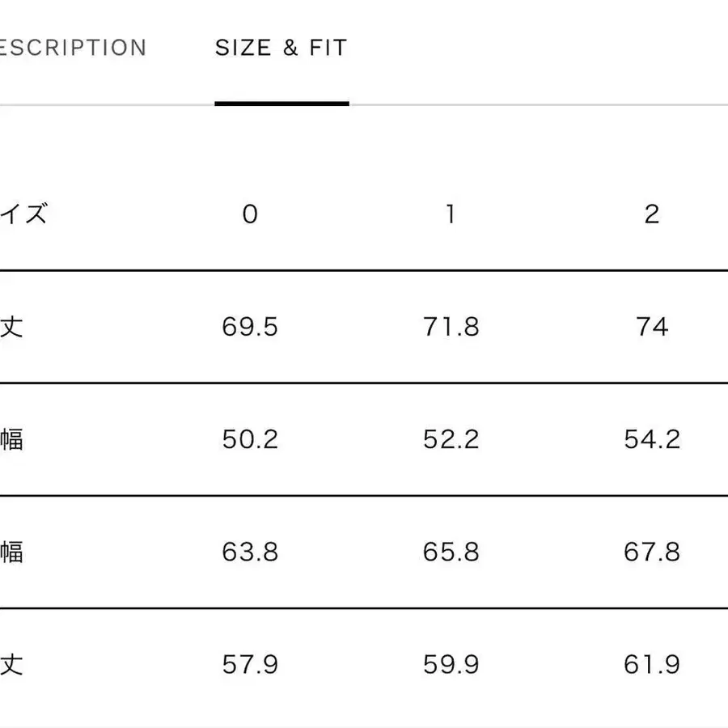Image resolution: width=728 pixels, height=728 pixels.
Task: Click the 丈 label beside 69.5
Action: tap(11, 327)
